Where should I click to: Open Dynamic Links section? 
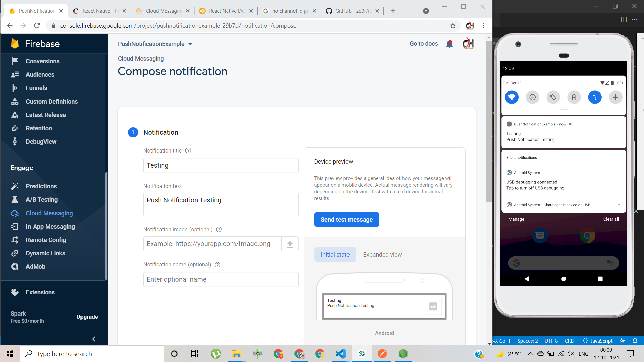(45, 253)
